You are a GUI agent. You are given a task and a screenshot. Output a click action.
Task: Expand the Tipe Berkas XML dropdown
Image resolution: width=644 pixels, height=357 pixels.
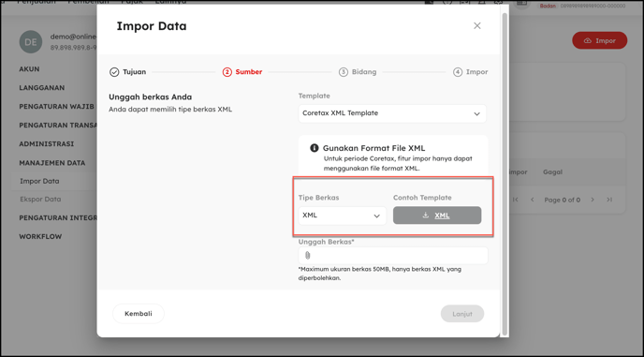343,216
